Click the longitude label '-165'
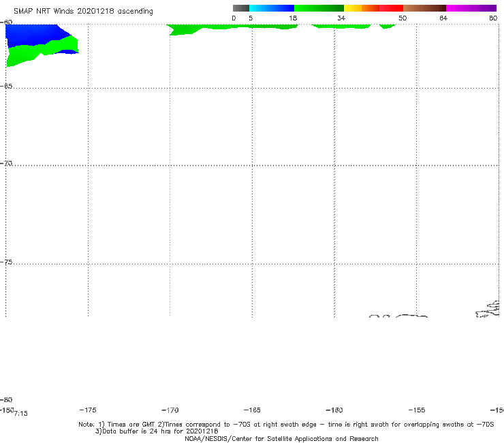The width and height of the screenshot is (504, 443). pos(252,410)
